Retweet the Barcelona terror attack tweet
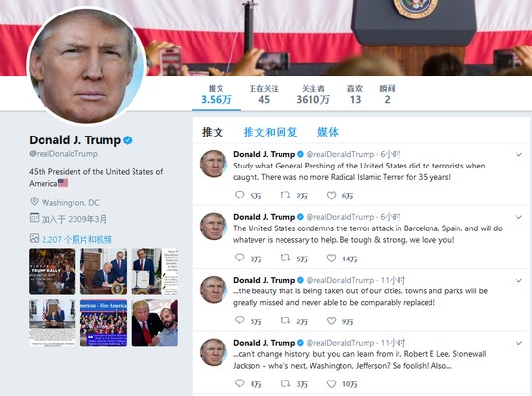Viewport: 532px width, 396px height. 285,258
